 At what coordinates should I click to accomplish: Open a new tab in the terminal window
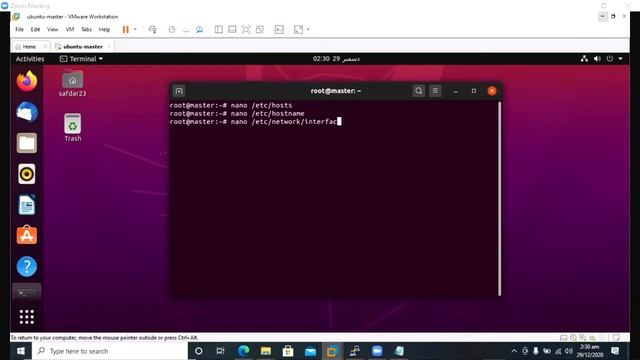[179, 91]
